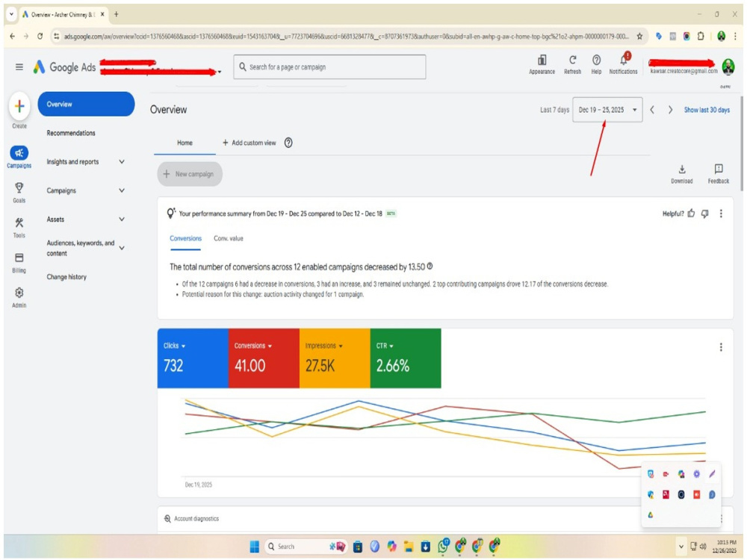The width and height of the screenshot is (747, 560).
Task: Expand the Assets sidebar section
Action: click(122, 219)
